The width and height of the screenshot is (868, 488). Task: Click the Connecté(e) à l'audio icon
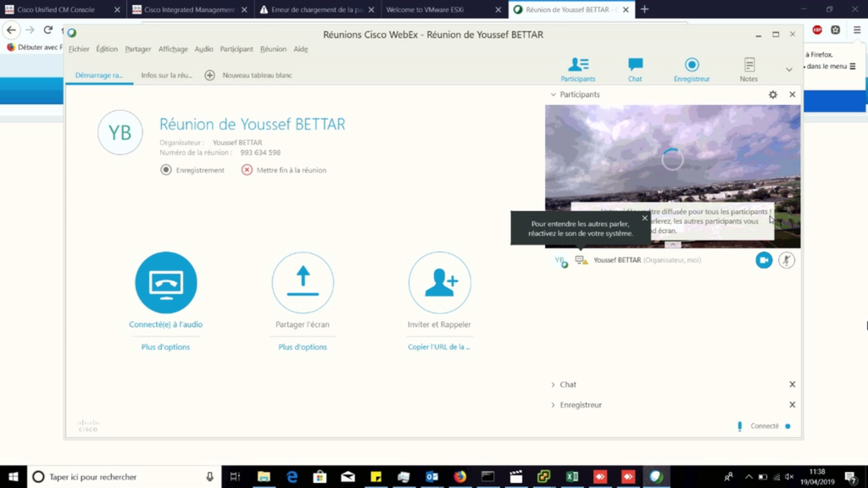coord(166,282)
